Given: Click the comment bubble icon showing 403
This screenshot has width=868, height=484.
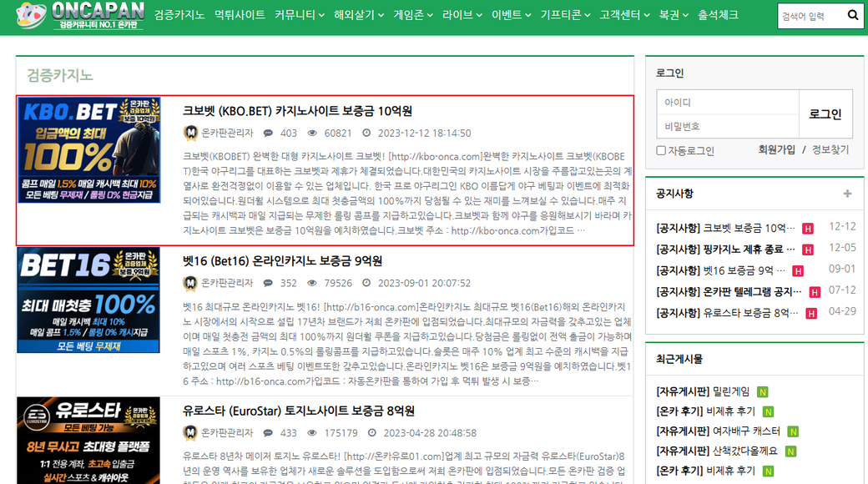Looking at the screenshot, I should click(x=268, y=133).
